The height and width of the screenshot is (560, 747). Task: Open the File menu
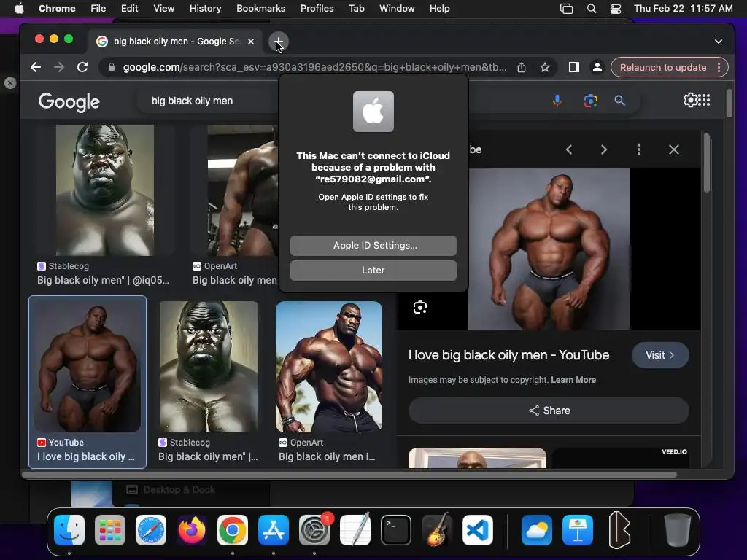(98, 9)
